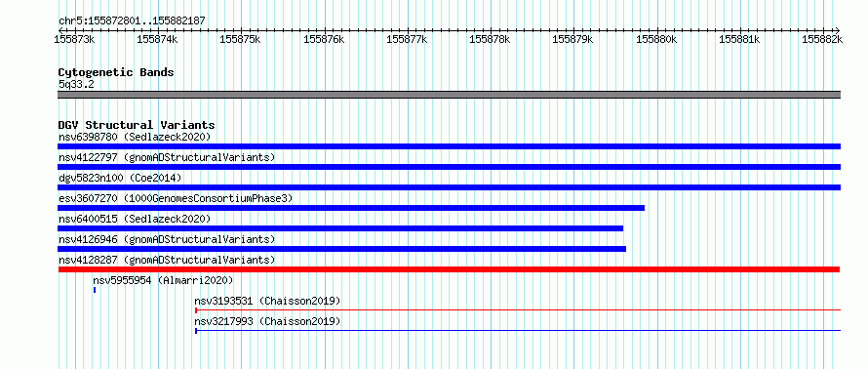Image resolution: width=868 pixels, height=369 pixels.
Task: Click the ruler's left arrowhead
Action: 59,30
